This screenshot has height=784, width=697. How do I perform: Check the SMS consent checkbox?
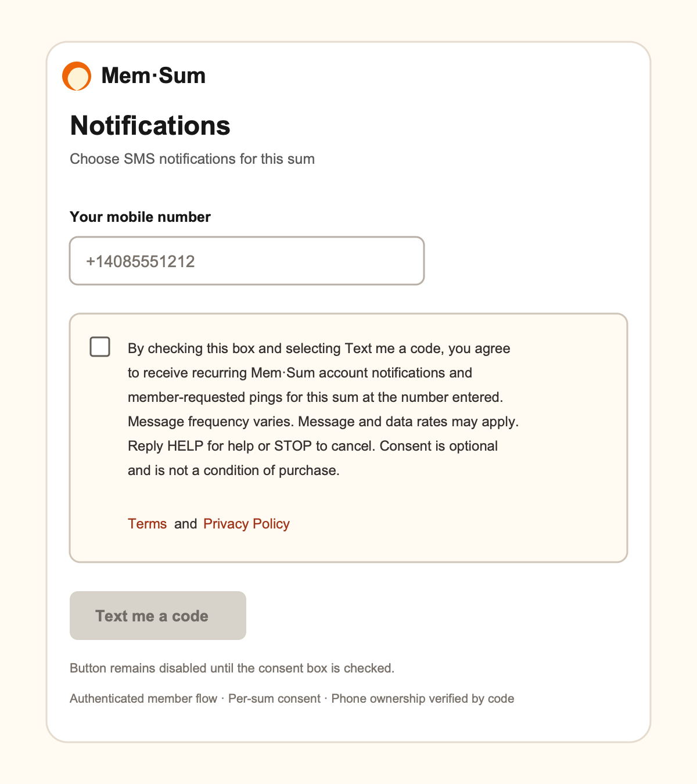[x=100, y=347]
